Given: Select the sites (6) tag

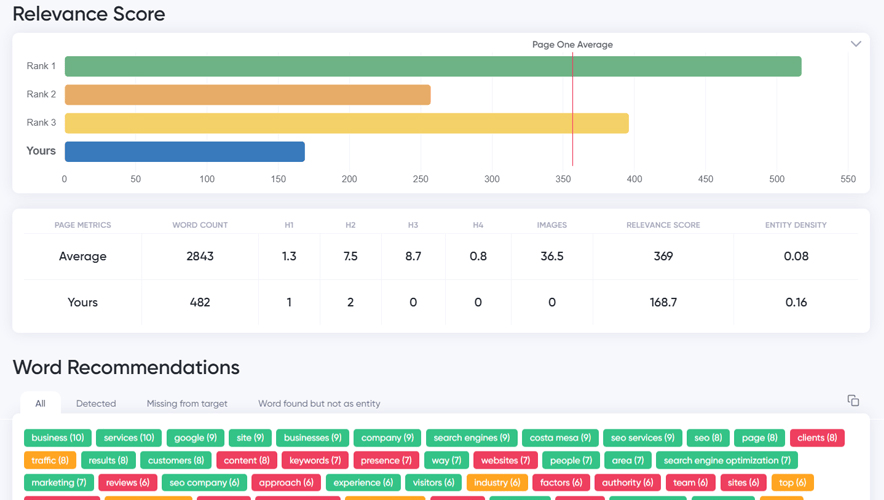Looking at the screenshot, I should pyautogui.click(x=743, y=483).
